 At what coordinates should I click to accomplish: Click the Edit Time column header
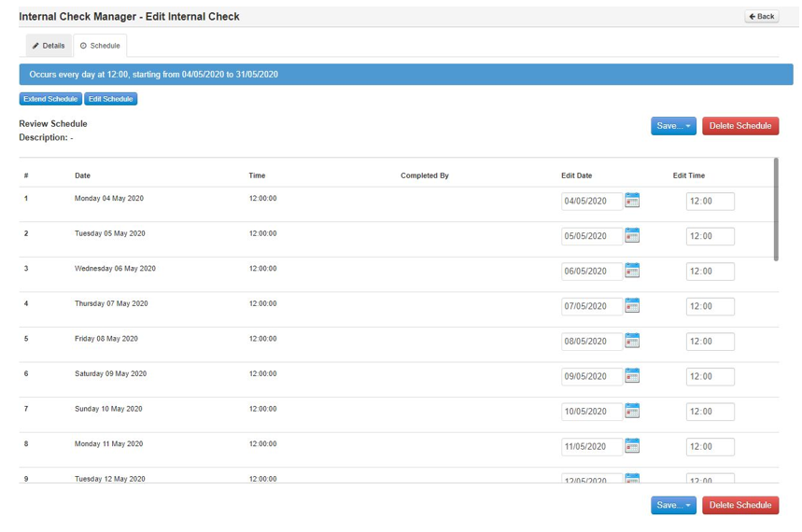click(688, 175)
